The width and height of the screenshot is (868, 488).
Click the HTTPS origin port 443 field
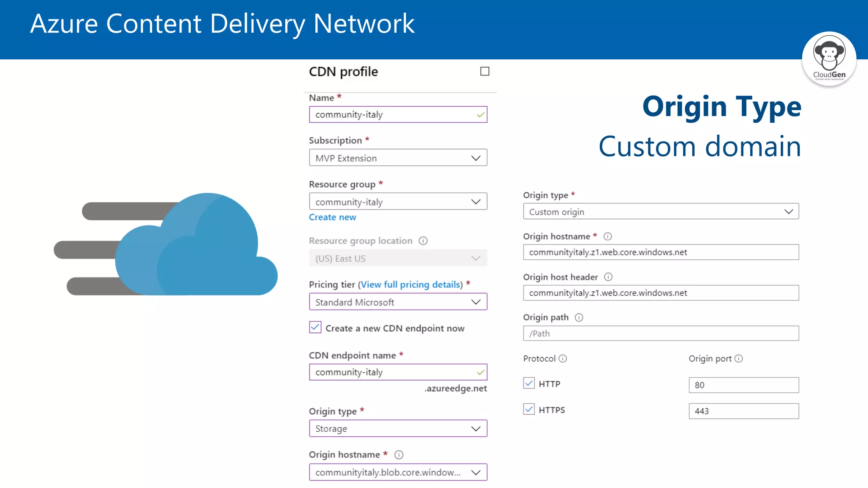pyautogui.click(x=743, y=411)
